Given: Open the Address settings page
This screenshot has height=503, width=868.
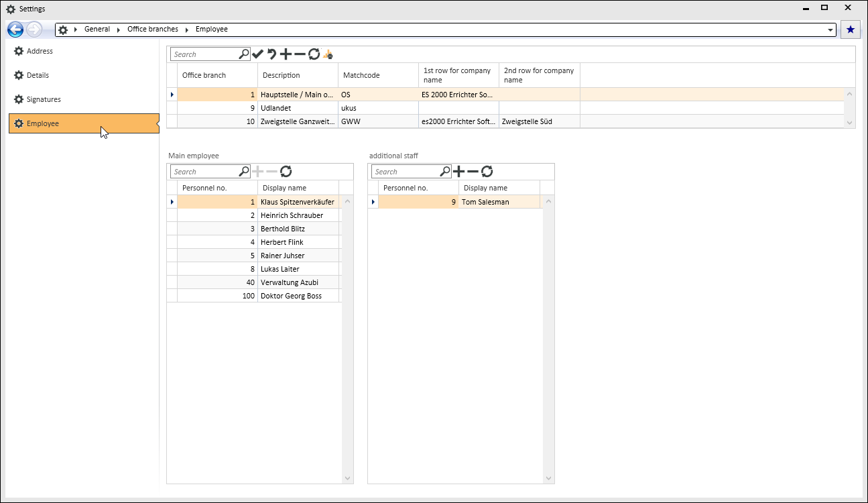Looking at the screenshot, I should tap(40, 51).
